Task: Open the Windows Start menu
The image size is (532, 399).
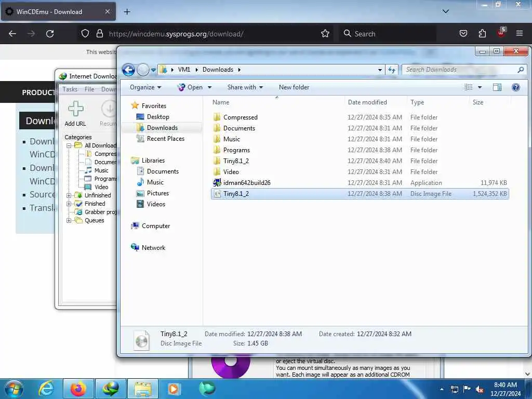Action: [14, 389]
